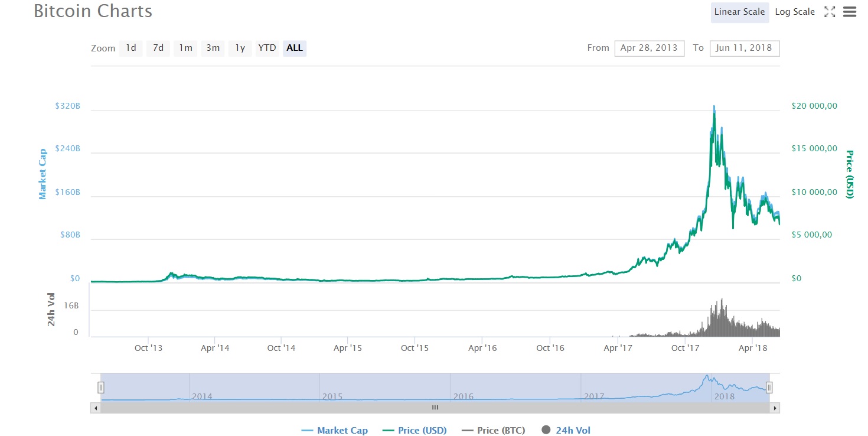Click the Oct '17 axis label
This screenshot has height=436, width=868.
pos(685,348)
